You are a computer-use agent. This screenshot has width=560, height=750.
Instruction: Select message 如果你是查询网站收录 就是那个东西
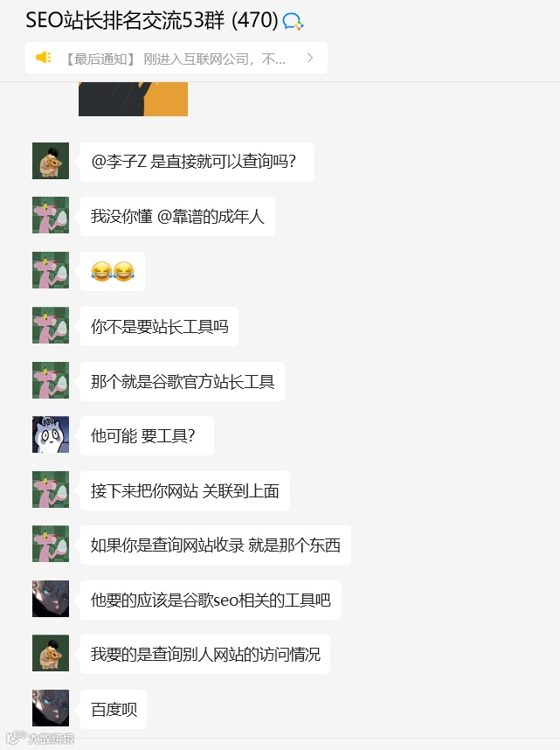(x=215, y=545)
